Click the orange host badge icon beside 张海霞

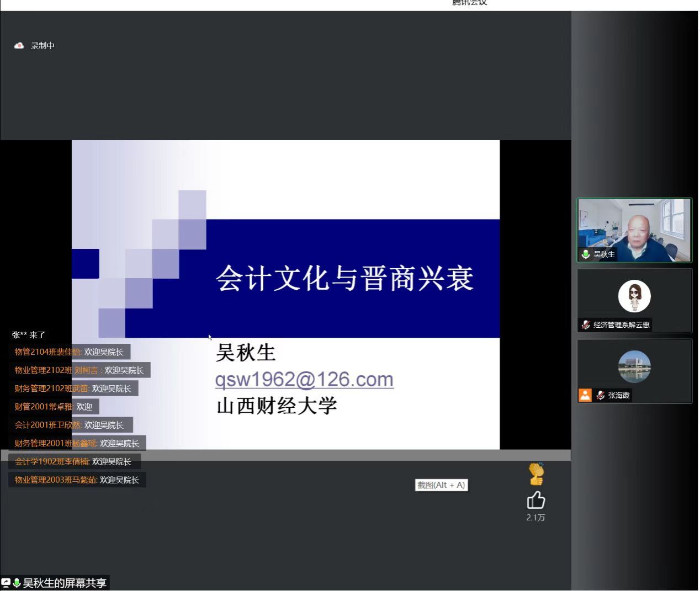click(585, 395)
